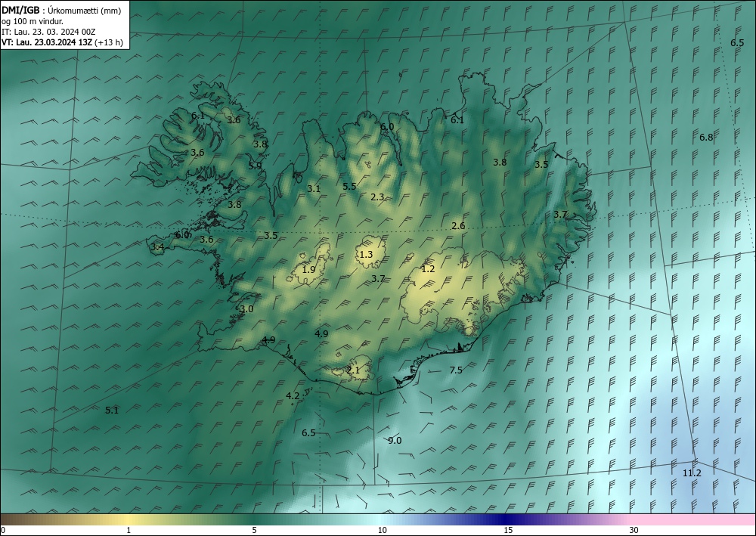Click the 1.9 value inside the glacier outline
This screenshot has width=756, height=536.
[x=308, y=270]
